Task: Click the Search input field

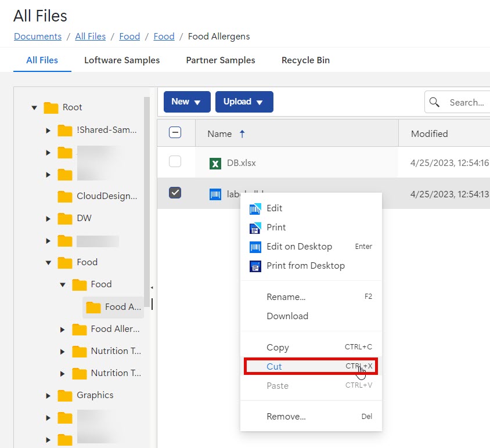Action: point(466,102)
